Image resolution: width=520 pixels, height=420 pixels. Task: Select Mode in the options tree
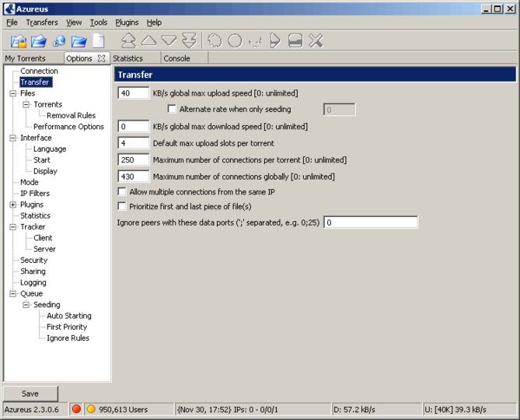[30, 182]
